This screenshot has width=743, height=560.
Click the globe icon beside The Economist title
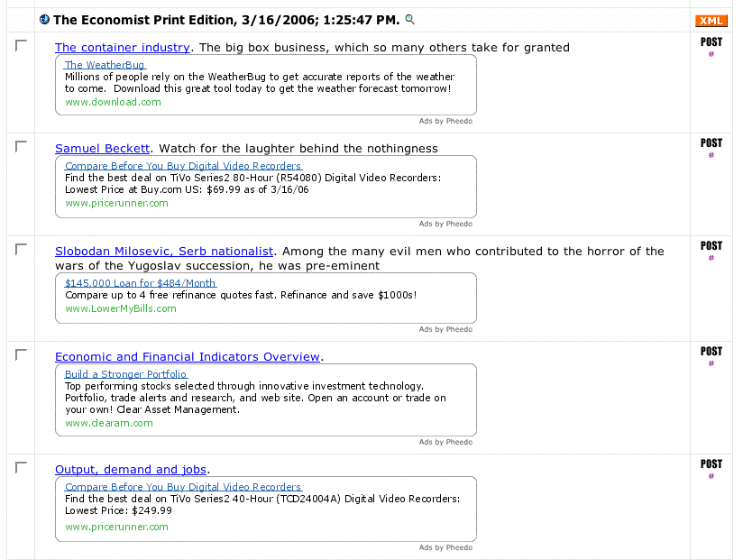[45, 19]
